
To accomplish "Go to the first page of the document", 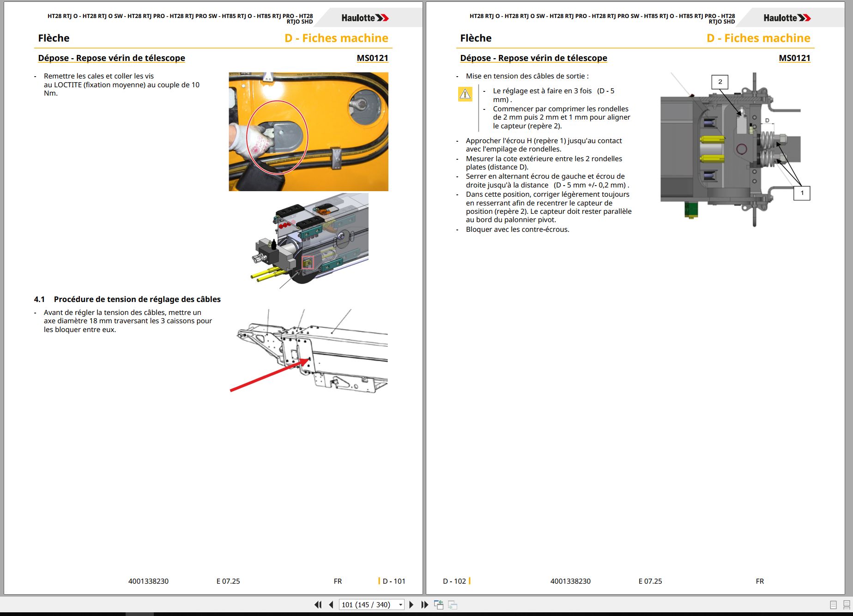I will coord(318,604).
